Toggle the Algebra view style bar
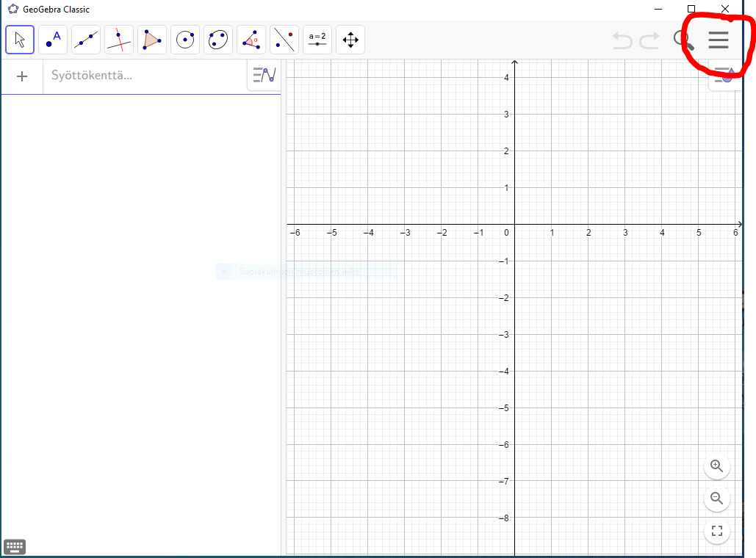This screenshot has width=756, height=558. coord(264,75)
